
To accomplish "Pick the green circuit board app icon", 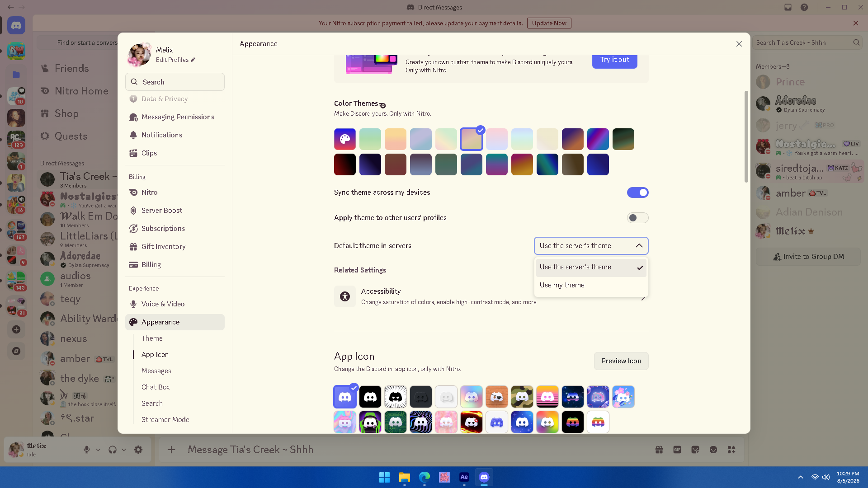I will [396, 422].
